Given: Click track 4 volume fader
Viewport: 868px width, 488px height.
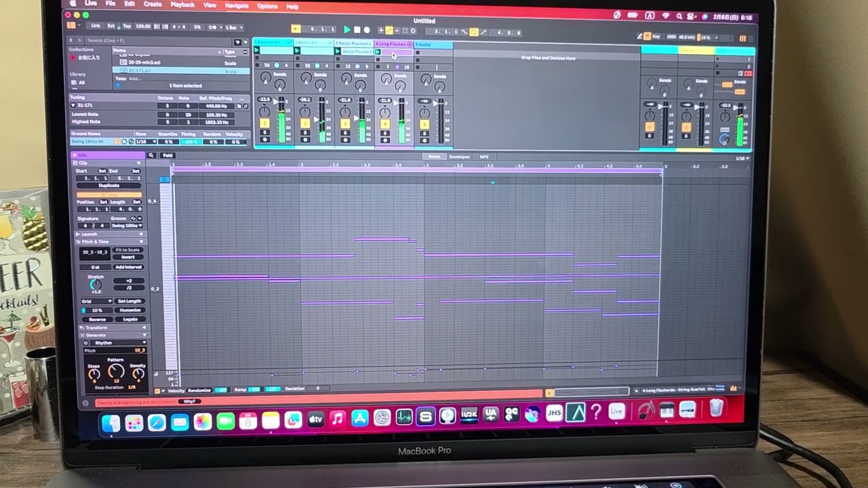Looking at the screenshot, I should [x=397, y=104].
